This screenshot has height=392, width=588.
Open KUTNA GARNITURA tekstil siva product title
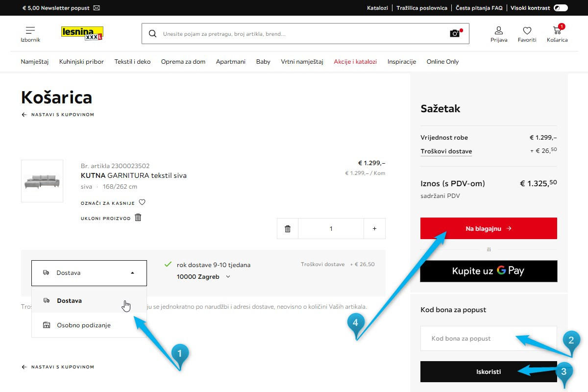click(x=134, y=175)
